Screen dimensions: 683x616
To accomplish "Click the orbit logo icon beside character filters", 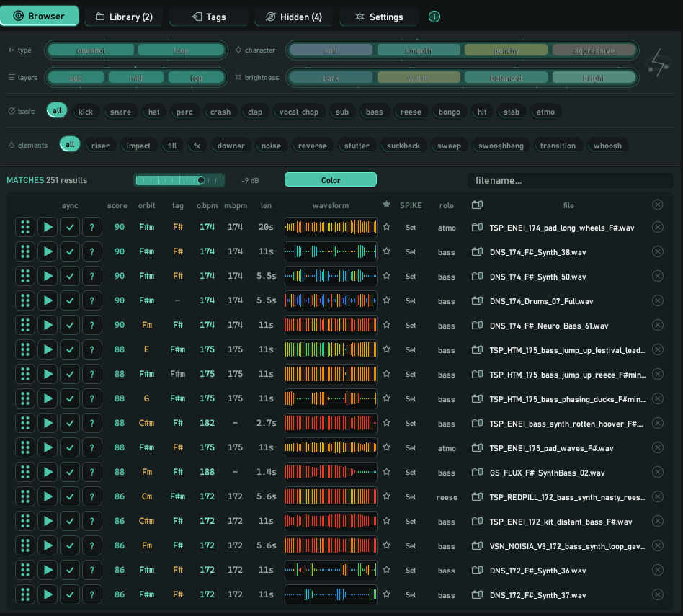I will click(659, 63).
